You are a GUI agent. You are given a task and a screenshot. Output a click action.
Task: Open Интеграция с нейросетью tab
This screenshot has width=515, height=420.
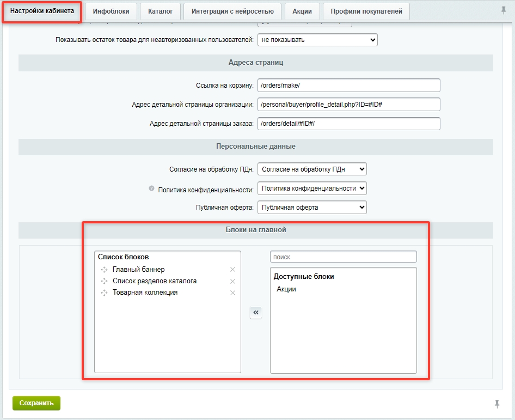tap(232, 11)
